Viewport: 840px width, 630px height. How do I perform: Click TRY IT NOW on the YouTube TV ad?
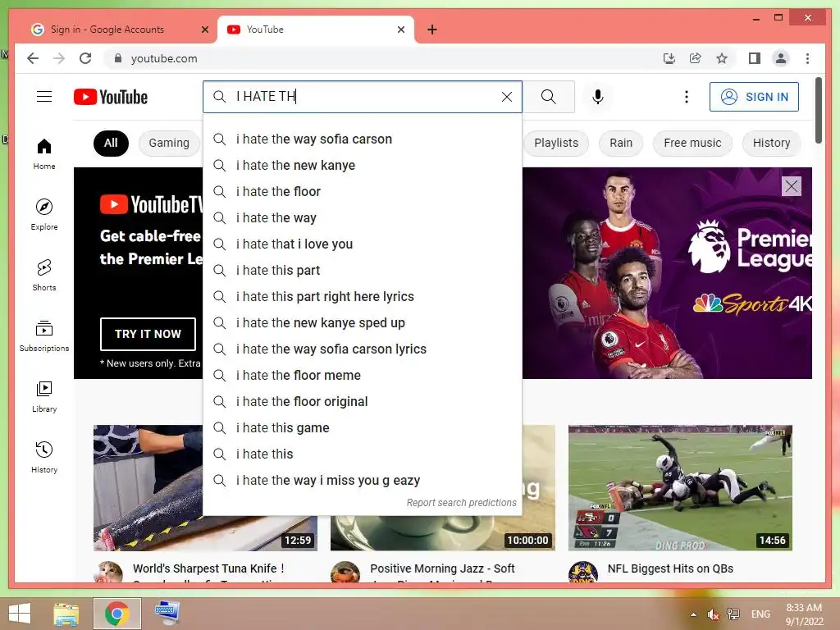point(148,334)
